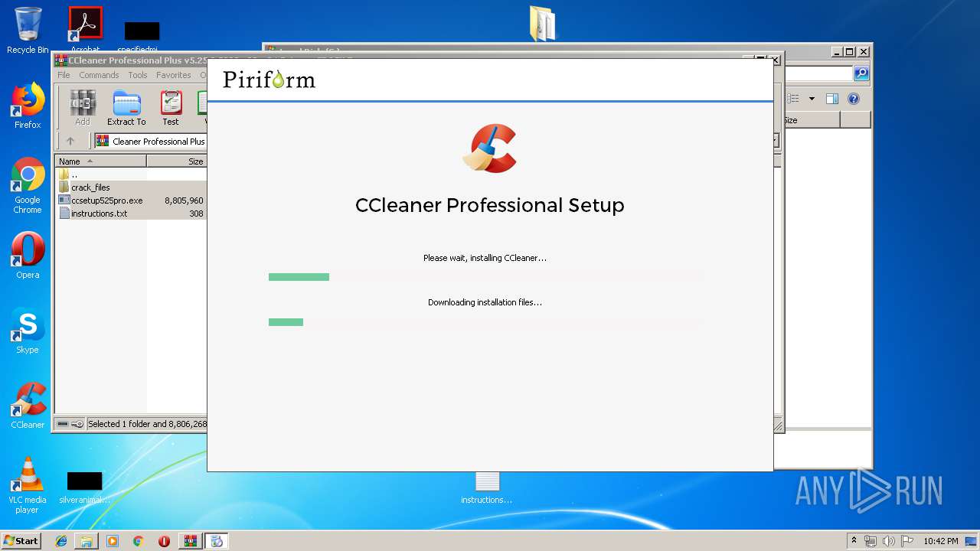Open Firefox from the desktop
Screen dimensions: 980x551
[28, 106]
